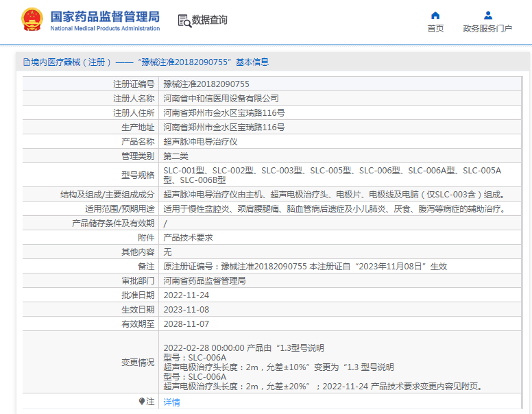
Task: Click the 型号规格 row label
Action: 138,175
